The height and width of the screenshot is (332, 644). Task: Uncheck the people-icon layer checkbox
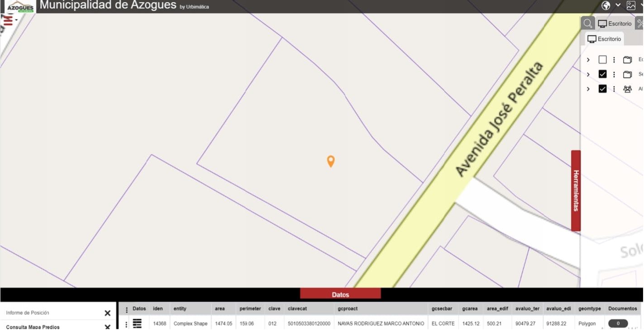(x=602, y=89)
